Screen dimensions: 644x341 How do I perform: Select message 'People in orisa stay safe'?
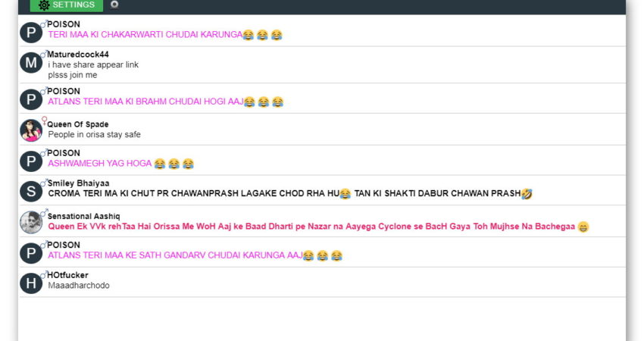(94, 134)
